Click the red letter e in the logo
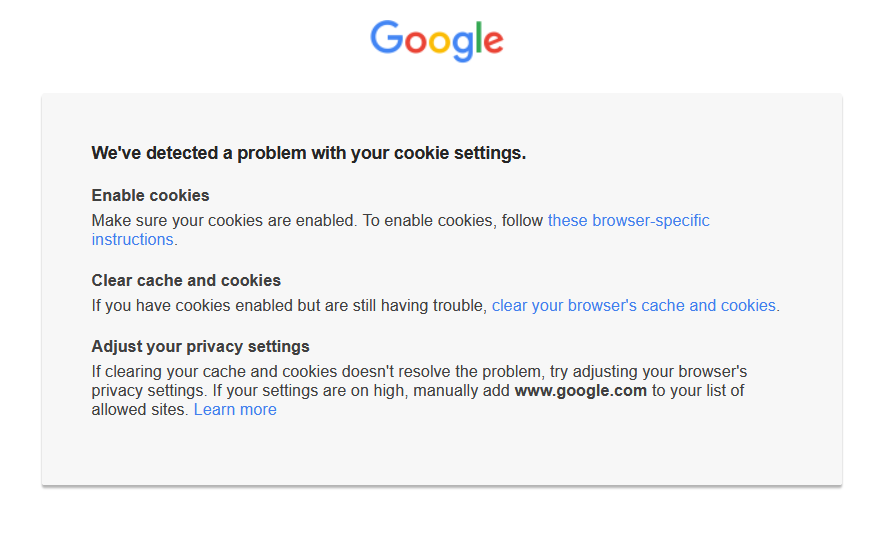The width and height of the screenshot is (881, 542). click(492, 43)
